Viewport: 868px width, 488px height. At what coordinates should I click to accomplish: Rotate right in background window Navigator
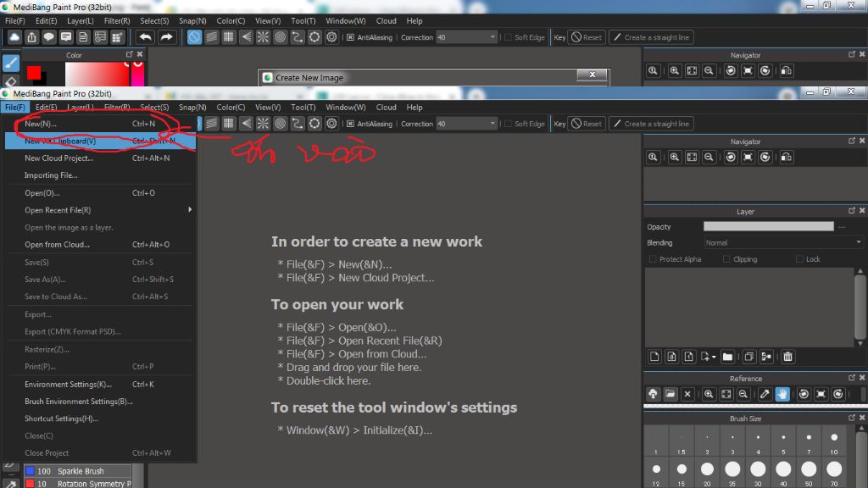pyautogui.click(x=765, y=71)
